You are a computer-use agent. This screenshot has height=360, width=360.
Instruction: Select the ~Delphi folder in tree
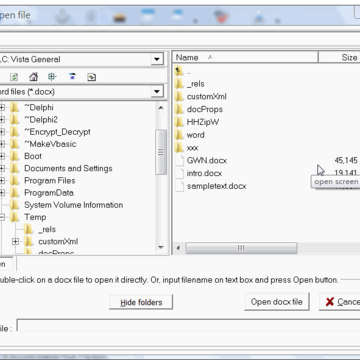pyautogui.click(x=39, y=107)
